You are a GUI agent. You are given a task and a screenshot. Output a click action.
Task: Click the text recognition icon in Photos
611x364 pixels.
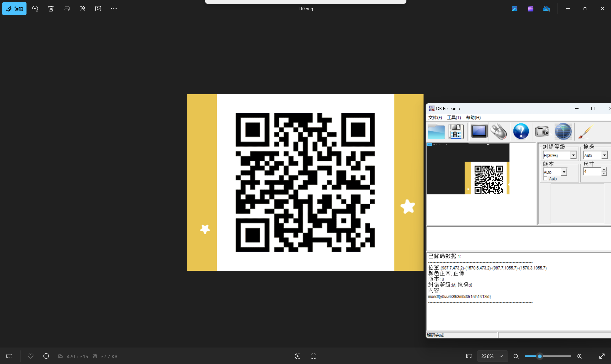(x=313, y=356)
